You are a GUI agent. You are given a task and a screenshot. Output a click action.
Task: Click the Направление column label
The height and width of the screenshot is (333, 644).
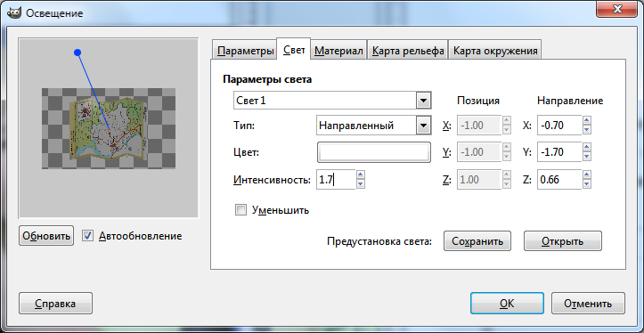coord(570,101)
